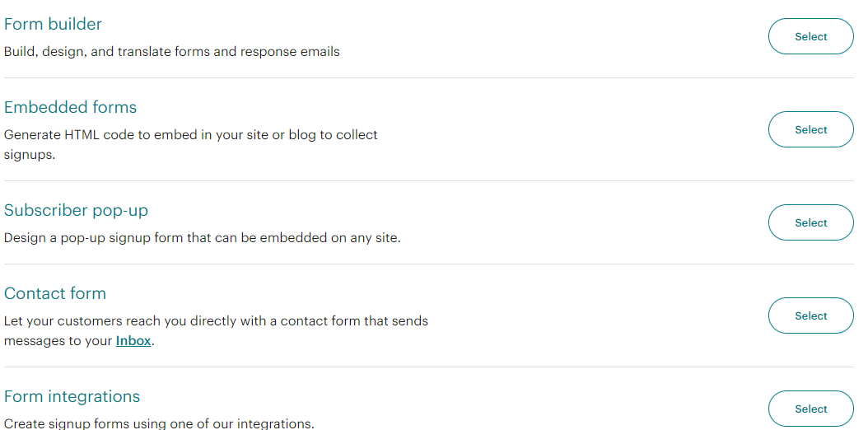Click divider line below Contact form section

(x=428, y=367)
